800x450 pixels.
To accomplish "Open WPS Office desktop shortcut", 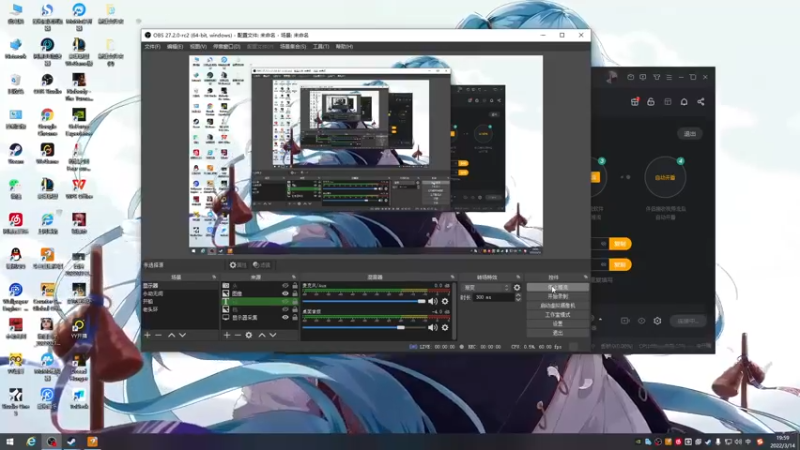I will point(79,188).
